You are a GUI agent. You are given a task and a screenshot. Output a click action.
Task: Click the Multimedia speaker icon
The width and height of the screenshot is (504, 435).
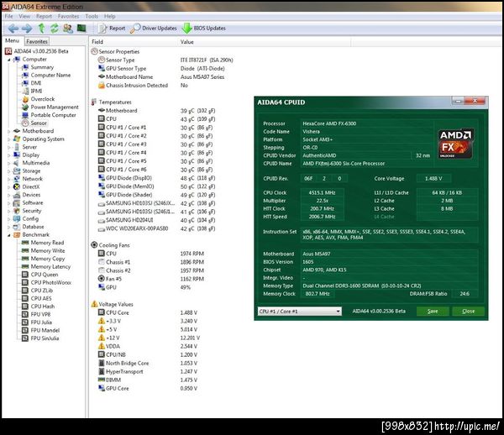(x=17, y=163)
